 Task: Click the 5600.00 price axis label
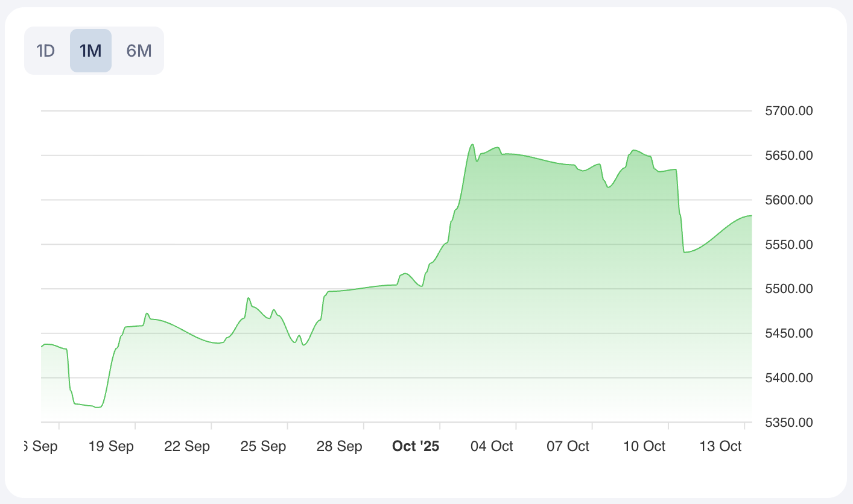pyautogui.click(x=788, y=200)
